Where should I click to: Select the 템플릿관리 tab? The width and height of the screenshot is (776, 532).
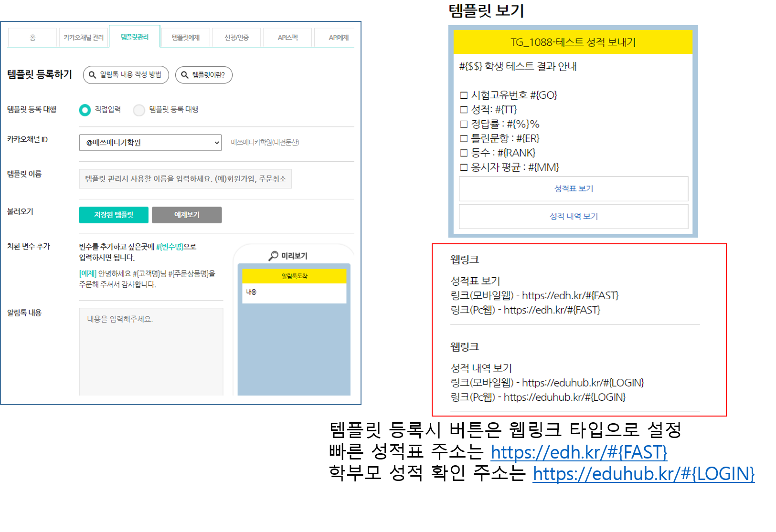(x=135, y=37)
